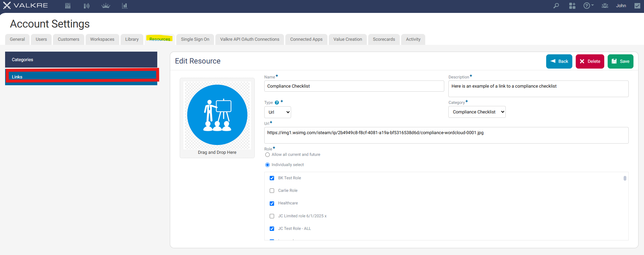Switch to the Users tab
Screen dimensions: 644x255
[41, 39]
